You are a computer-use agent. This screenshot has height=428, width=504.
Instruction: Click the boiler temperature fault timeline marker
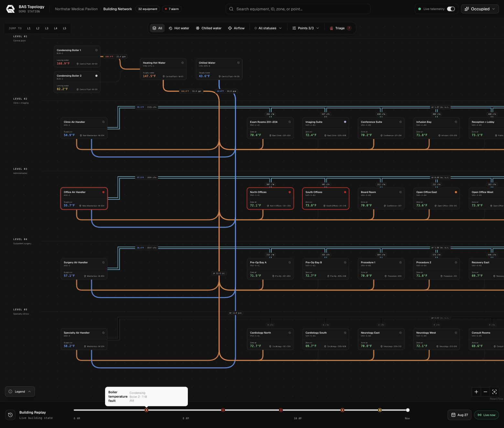146,410
